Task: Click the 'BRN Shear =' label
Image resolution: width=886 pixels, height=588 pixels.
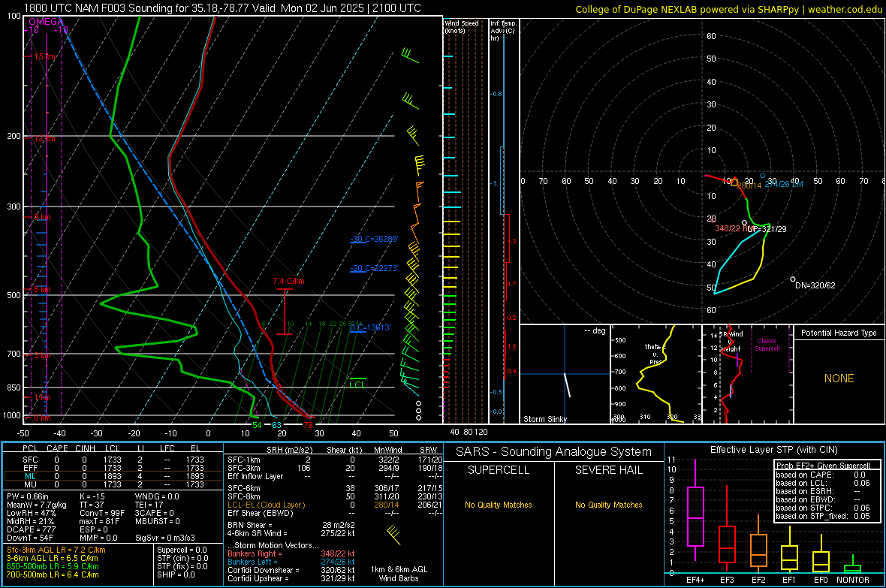Action: point(250,525)
